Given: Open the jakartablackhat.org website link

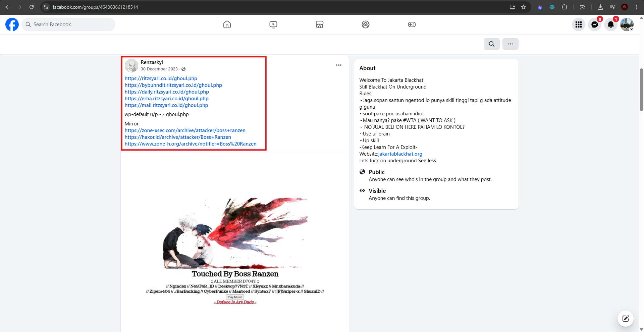Looking at the screenshot, I should [x=400, y=154].
